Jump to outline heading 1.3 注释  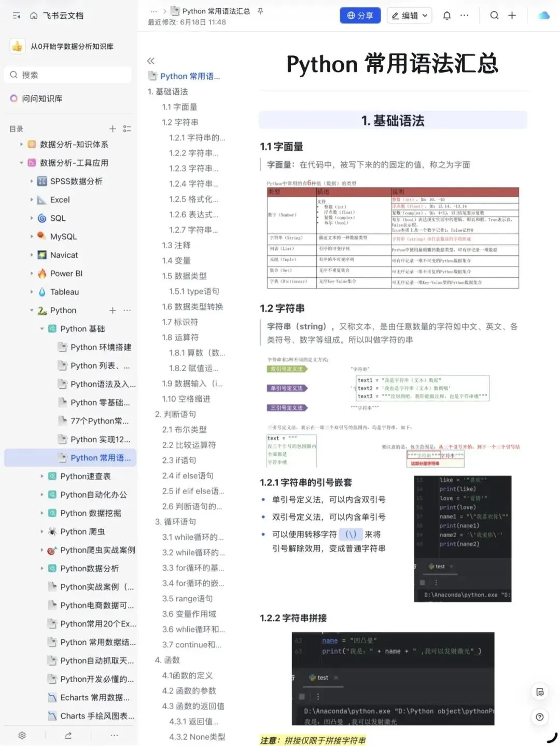[x=176, y=245]
